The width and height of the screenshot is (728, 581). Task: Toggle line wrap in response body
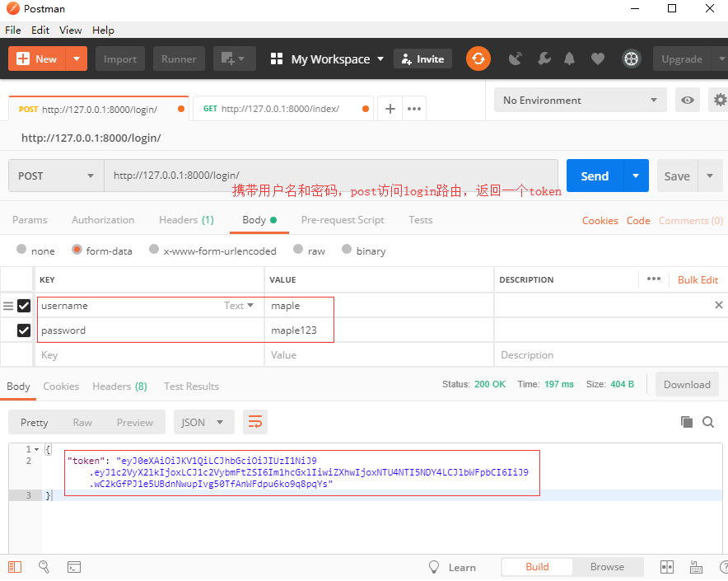click(x=255, y=422)
